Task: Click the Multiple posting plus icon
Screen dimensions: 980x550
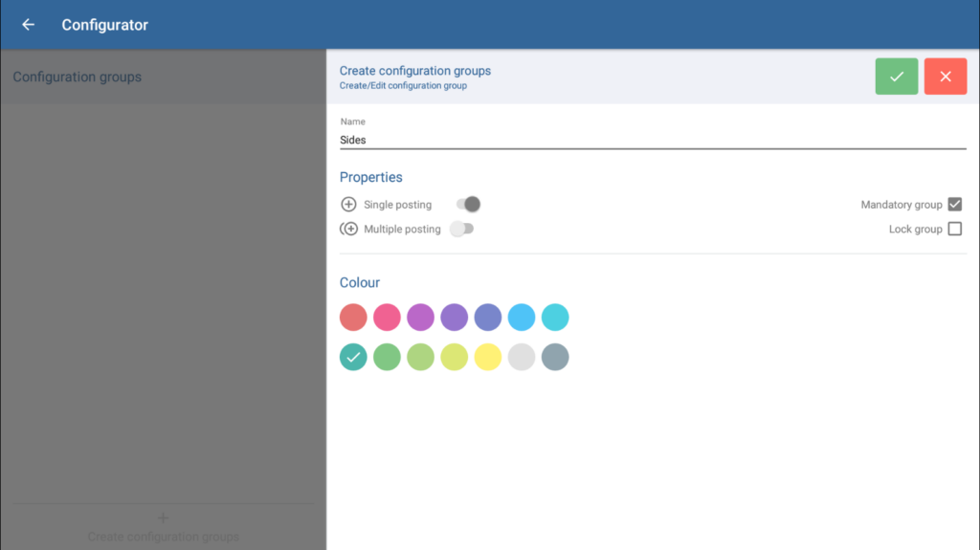Action: coord(349,230)
